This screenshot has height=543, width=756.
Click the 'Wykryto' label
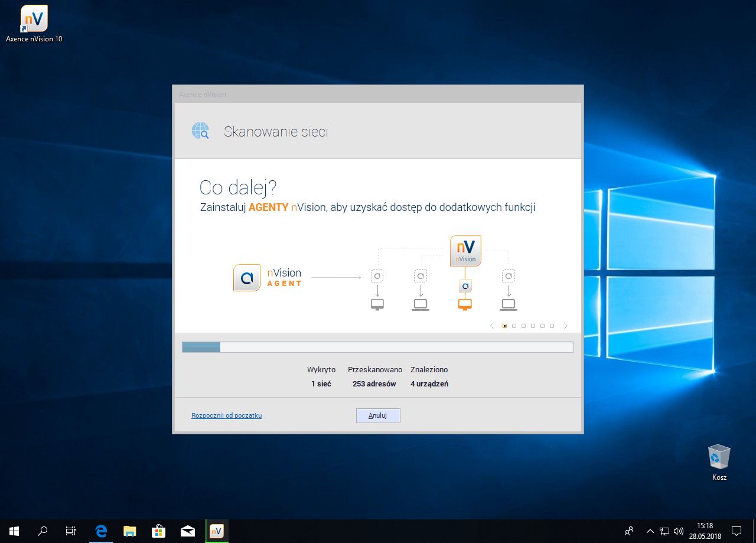pyautogui.click(x=321, y=369)
